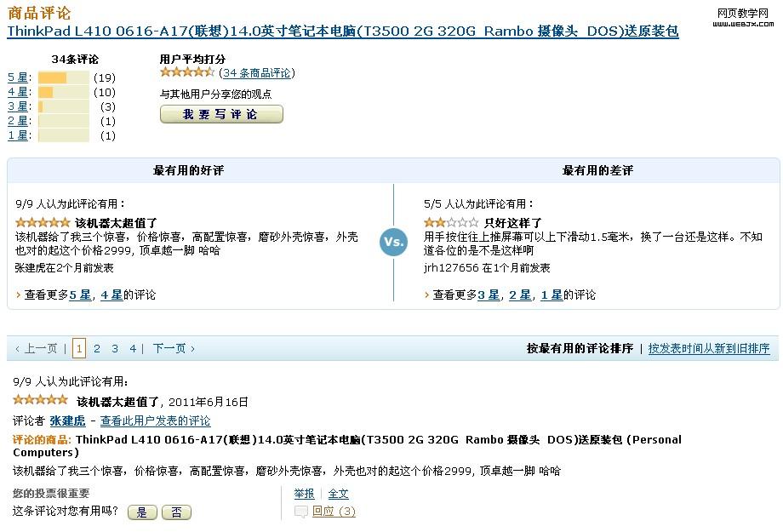The height and width of the screenshot is (532, 783).
Task: Open the ThinkPad L410 product title link
Action: tap(343, 31)
